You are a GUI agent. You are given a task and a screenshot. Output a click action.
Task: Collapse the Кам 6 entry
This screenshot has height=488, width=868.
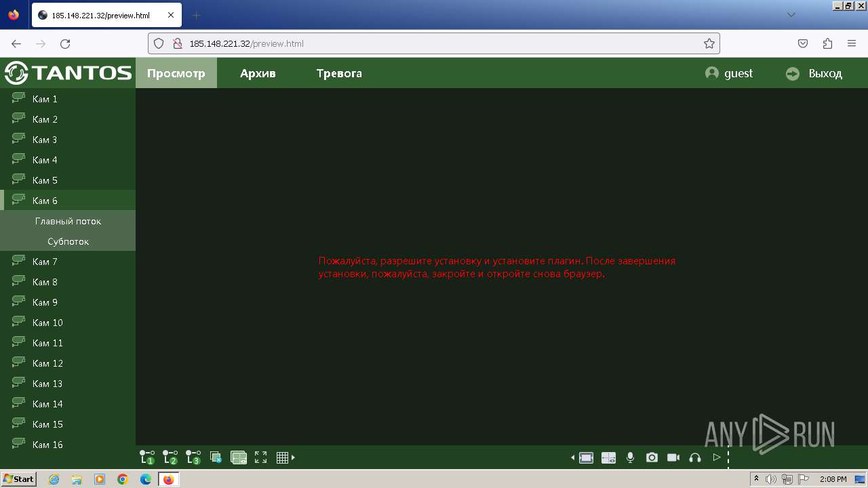click(68, 201)
